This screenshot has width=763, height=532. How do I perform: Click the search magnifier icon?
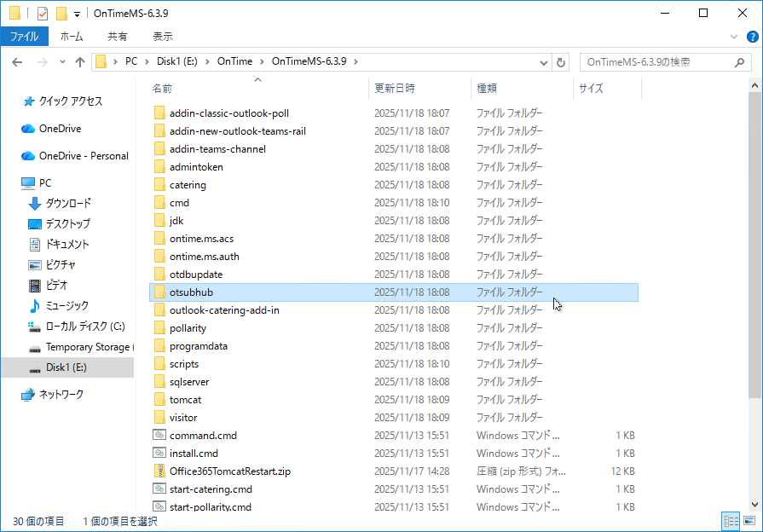click(x=740, y=62)
